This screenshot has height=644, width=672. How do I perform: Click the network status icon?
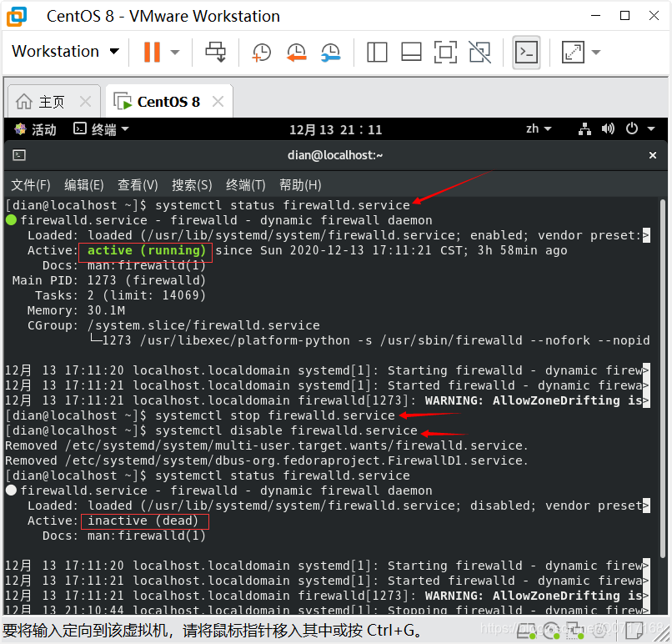point(584,128)
